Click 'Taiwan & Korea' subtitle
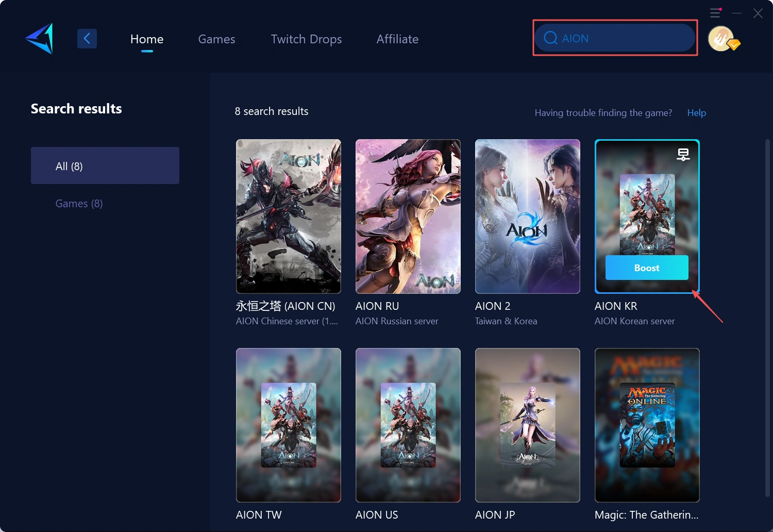Image resolution: width=773 pixels, height=532 pixels. click(x=506, y=321)
